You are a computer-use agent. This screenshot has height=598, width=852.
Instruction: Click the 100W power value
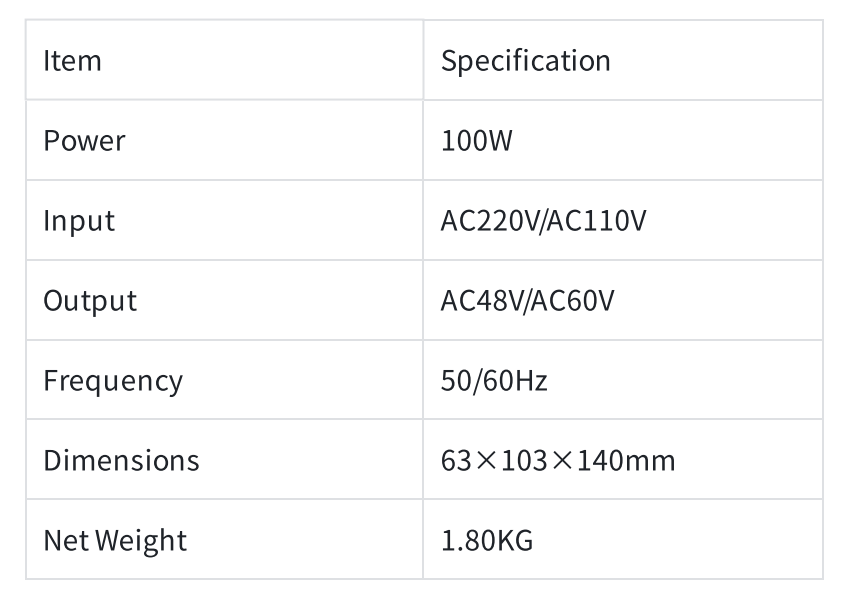point(476,141)
